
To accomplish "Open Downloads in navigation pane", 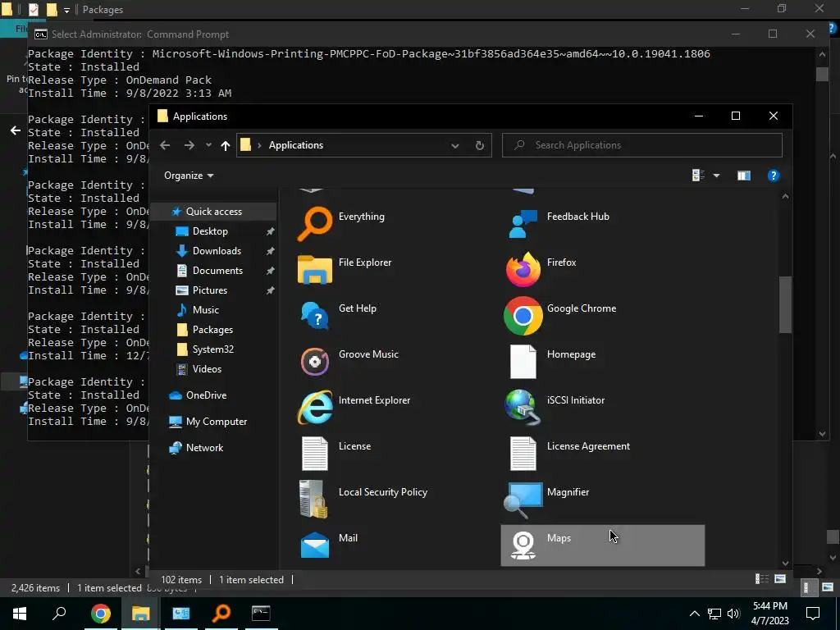I will coord(217,251).
